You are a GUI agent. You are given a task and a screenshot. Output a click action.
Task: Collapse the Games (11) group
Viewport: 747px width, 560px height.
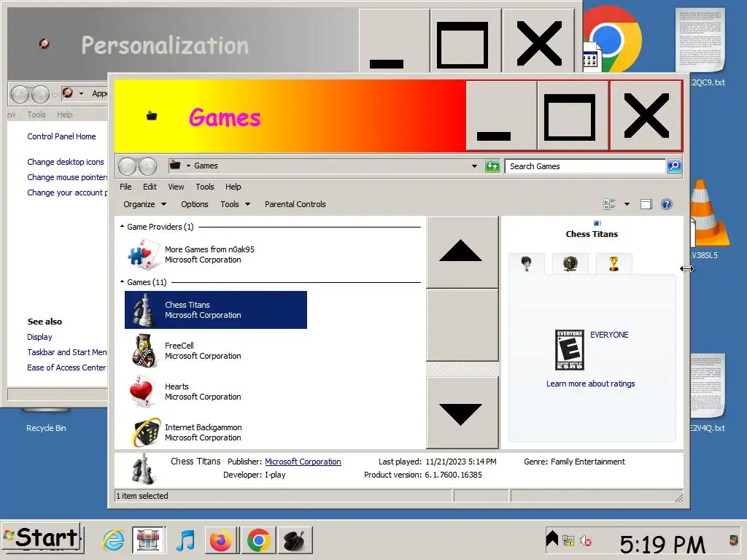(122, 282)
